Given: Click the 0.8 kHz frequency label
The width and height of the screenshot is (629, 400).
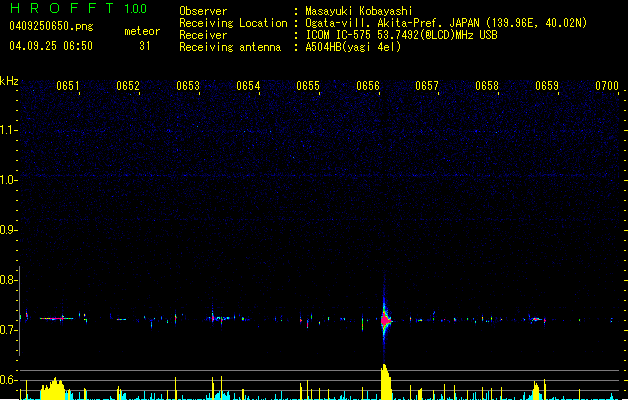Looking at the screenshot, I should pos(8,280).
